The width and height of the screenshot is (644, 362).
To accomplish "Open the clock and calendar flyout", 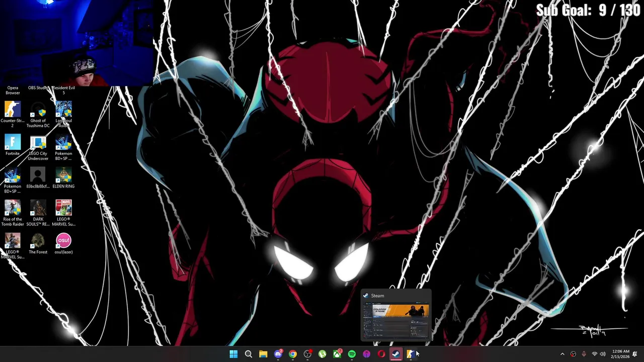I will [x=620, y=354].
